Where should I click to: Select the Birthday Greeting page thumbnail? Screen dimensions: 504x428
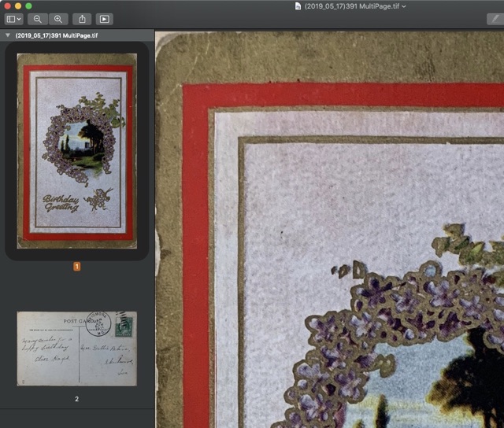(77, 151)
